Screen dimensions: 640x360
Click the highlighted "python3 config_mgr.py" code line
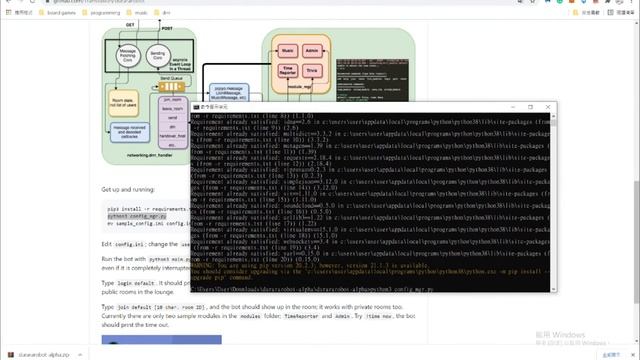pyautogui.click(x=137, y=216)
